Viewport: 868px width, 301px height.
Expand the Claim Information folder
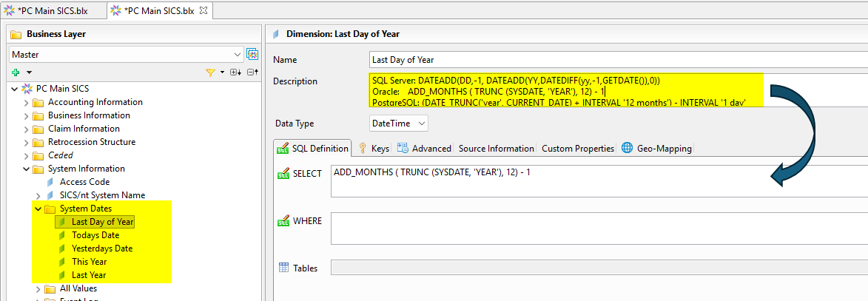[x=26, y=129]
